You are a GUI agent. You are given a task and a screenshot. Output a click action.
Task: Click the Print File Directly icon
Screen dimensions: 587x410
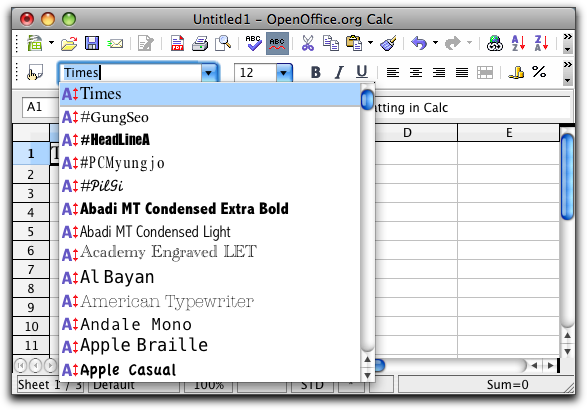(x=200, y=43)
